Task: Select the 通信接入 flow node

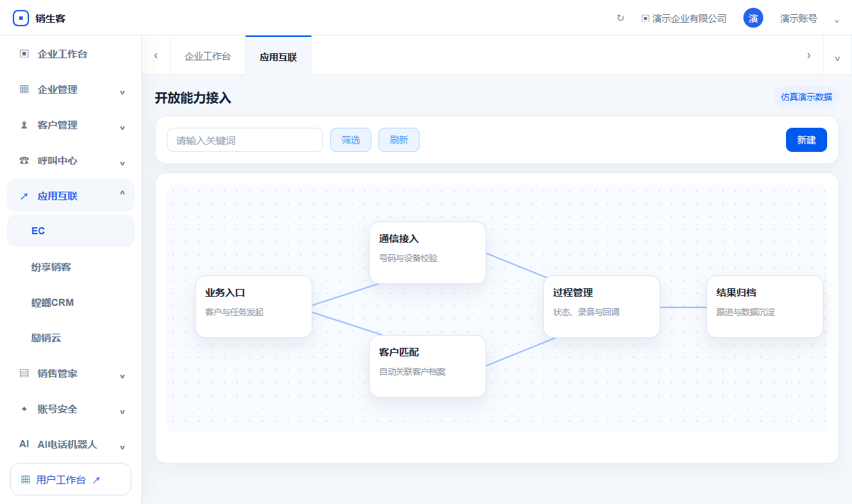Action: tap(428, 253)
